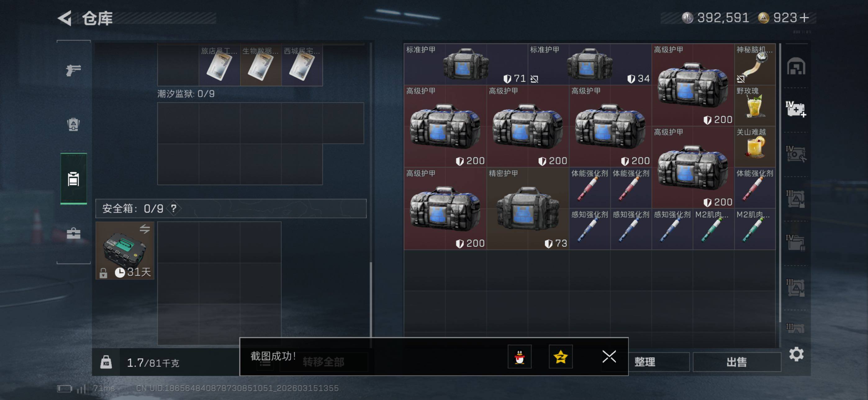Image resolution: width=868 pixels, height=400 pixels.
Task: Open the stash settings gear icon
Action: [796, 354]
